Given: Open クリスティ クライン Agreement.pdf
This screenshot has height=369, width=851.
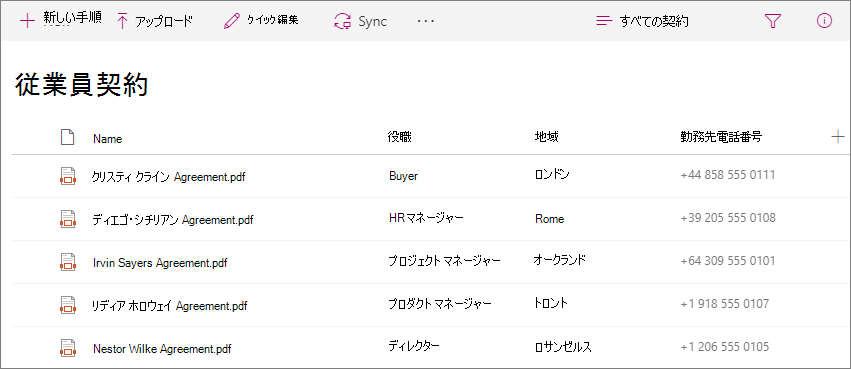Looking at the screenshot, I should tap(169, 177).
